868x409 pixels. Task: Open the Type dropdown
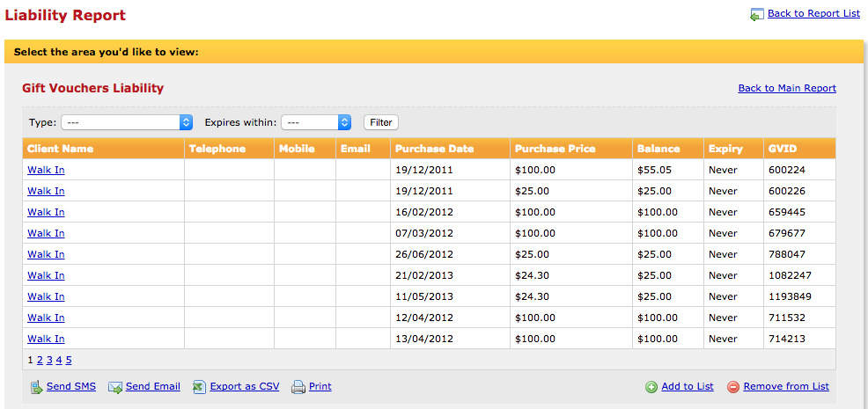click(x=127, y=122)
